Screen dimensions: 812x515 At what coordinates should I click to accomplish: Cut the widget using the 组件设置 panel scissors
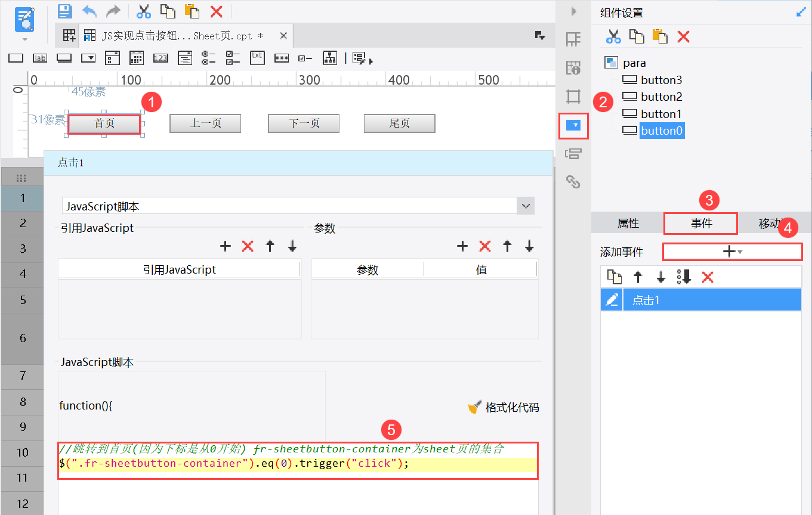tap(613, 36)
